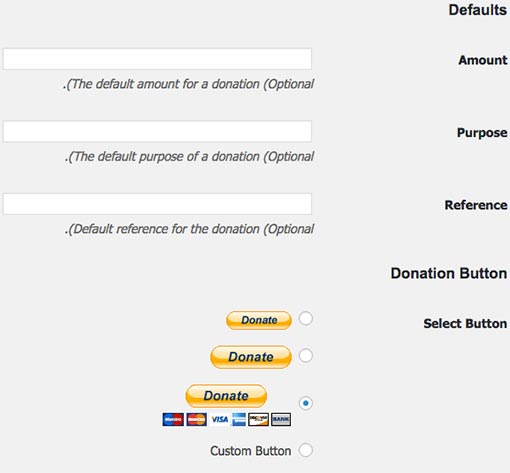The width and height of the screenshot is (510, 473).
Task: Click the large Donate button above card logos
Action: (226, 396)
